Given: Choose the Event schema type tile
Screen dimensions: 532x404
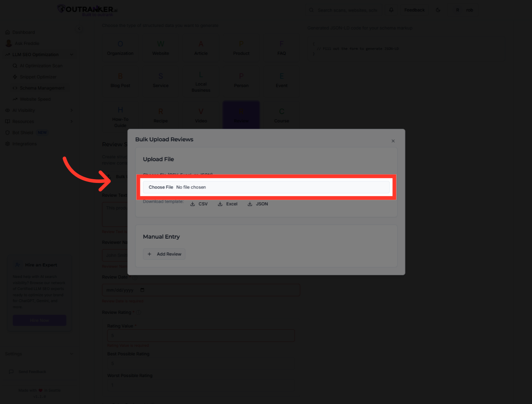Looking at the screenshot, I should tap(282, 81).
